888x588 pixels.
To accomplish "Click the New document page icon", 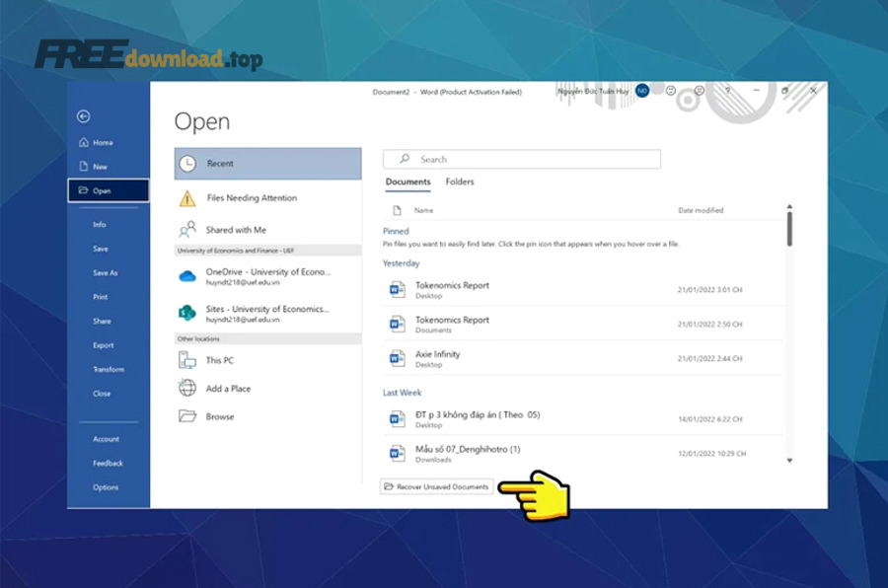I will coord(83,166).
